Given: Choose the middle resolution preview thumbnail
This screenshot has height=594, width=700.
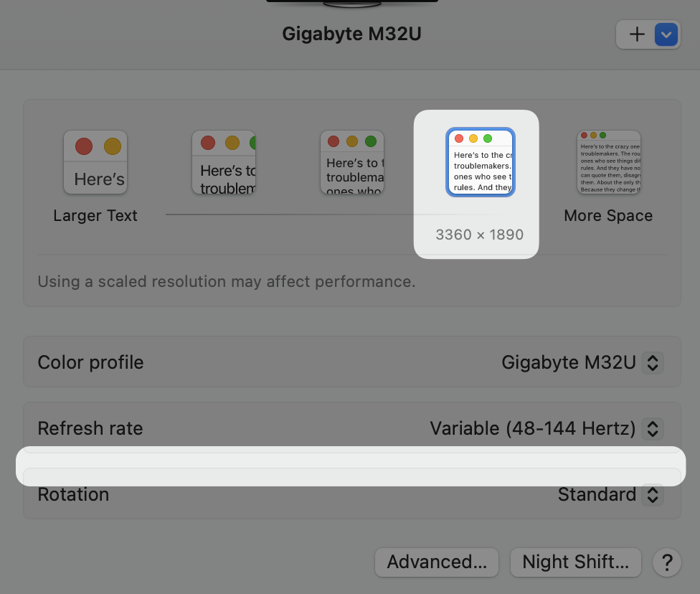Looking at the screenshot, I should coord(352,162).
